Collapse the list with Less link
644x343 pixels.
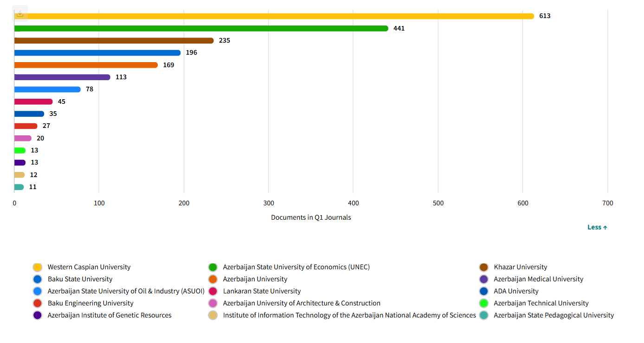(597, 227)
